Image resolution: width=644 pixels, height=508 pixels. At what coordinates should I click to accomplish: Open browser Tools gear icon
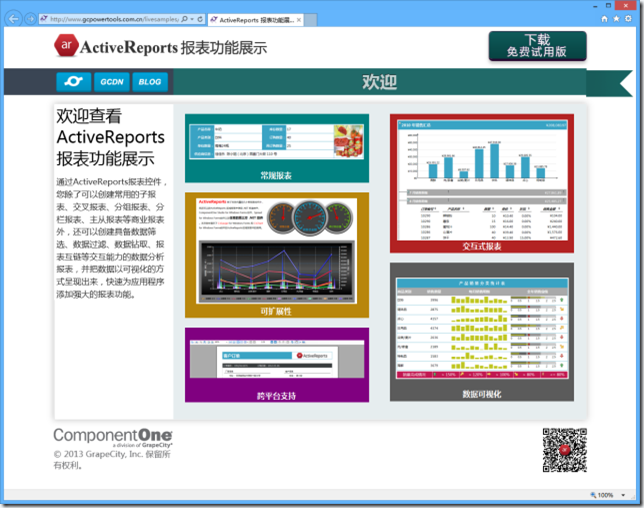click(628, 19)
